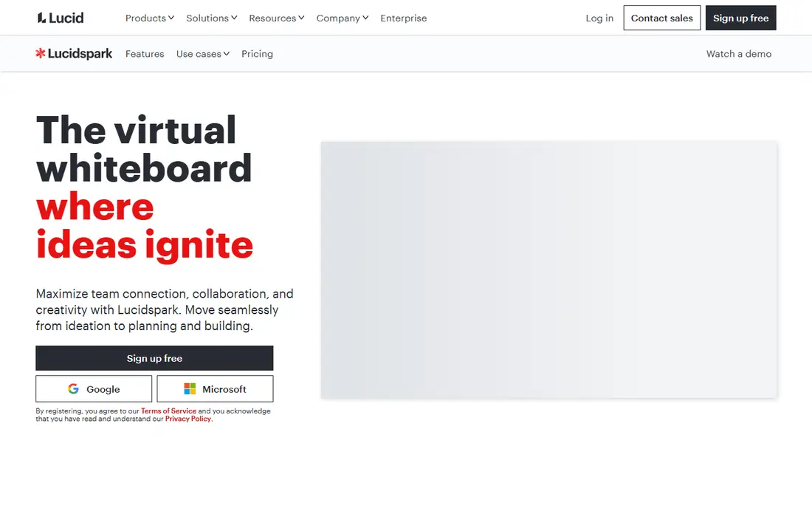Open the Resources dropdown
Viewport: 812px width, 508px height.
pyautogui.click(x=277, y=18)
